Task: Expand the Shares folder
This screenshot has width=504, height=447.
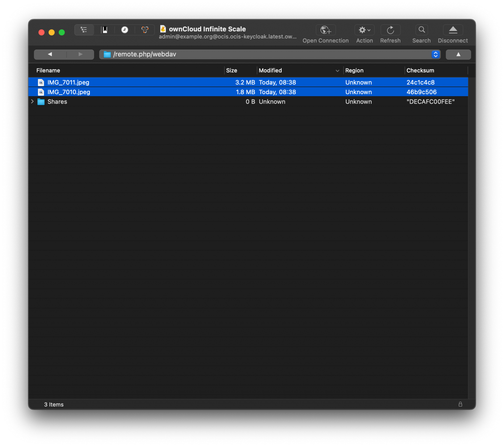Action: [x=32, y=101]
